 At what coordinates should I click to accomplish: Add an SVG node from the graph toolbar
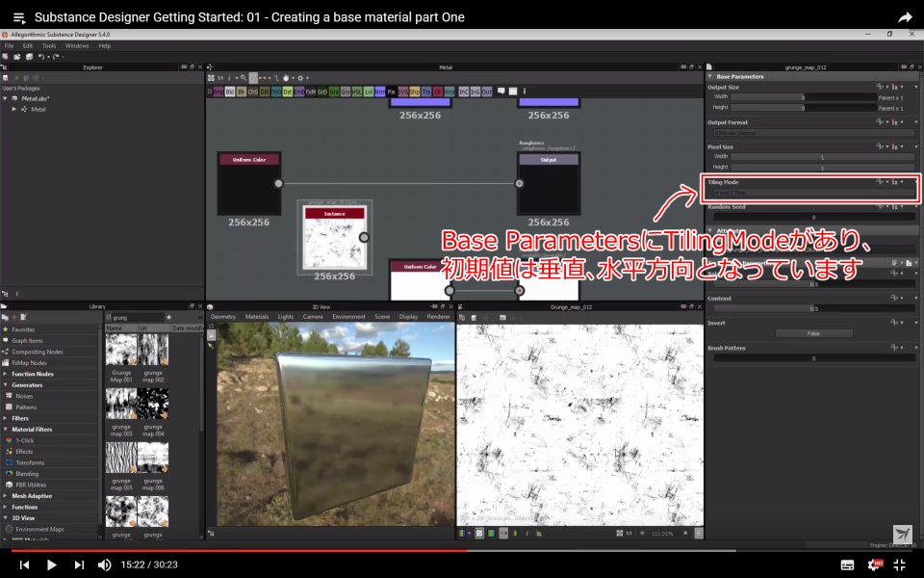403,92
